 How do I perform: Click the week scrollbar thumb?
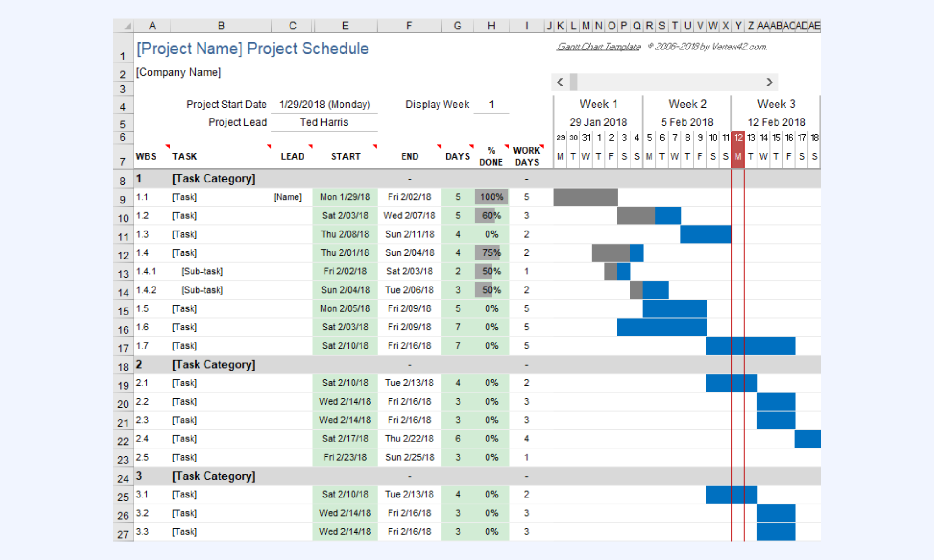573,83
